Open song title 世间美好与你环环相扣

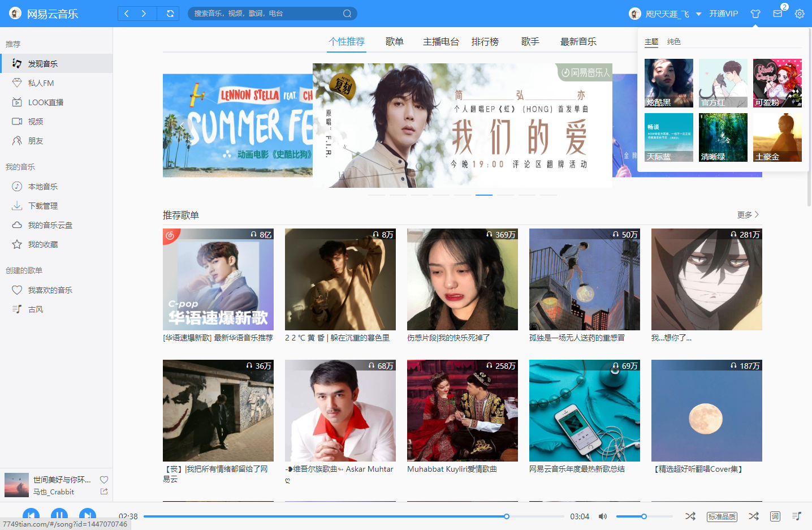click(62, 480)
